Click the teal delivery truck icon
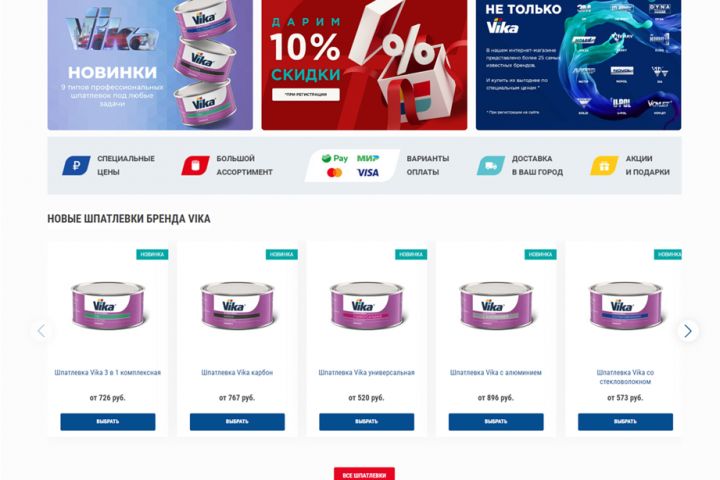This screenshot has width=720, height=480. coord(491,165)
